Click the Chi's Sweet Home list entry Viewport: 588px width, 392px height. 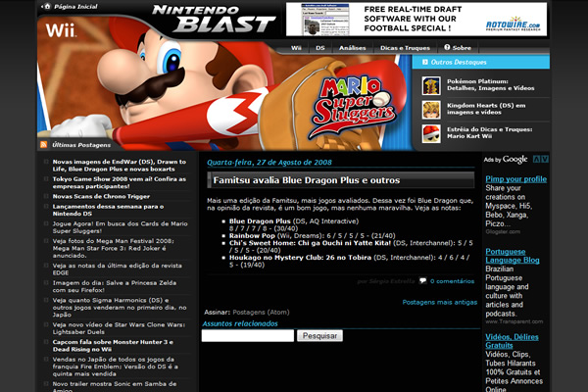click(x=351, y=246)
